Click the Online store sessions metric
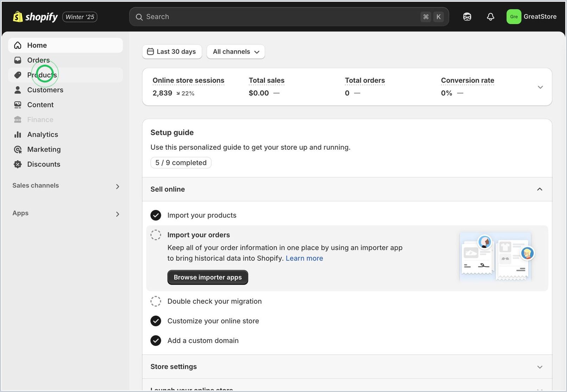Screen dimensions: 567x392 [x=188, y=87]
